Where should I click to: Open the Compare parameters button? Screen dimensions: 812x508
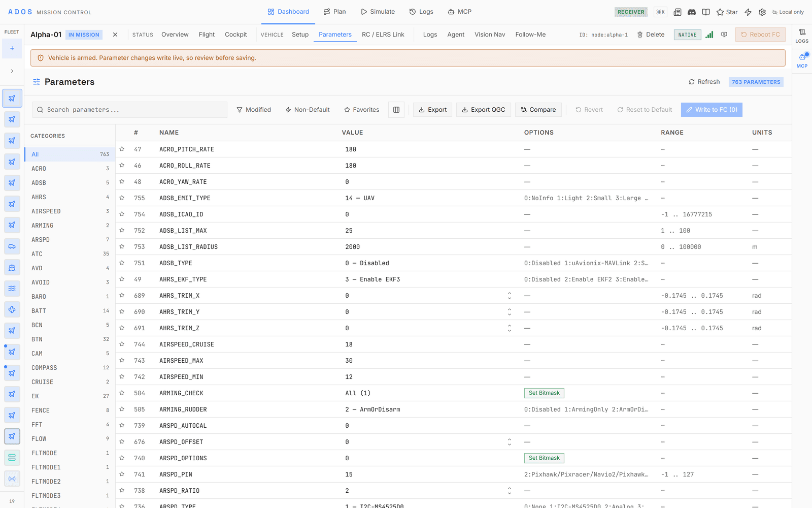click(538, 110)
